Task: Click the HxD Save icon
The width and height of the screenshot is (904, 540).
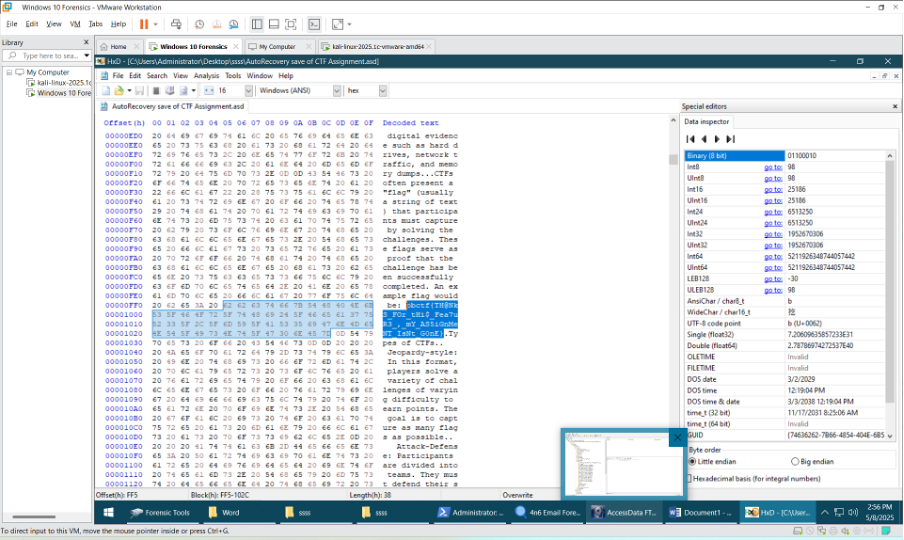Action: [x=140, y=90]
